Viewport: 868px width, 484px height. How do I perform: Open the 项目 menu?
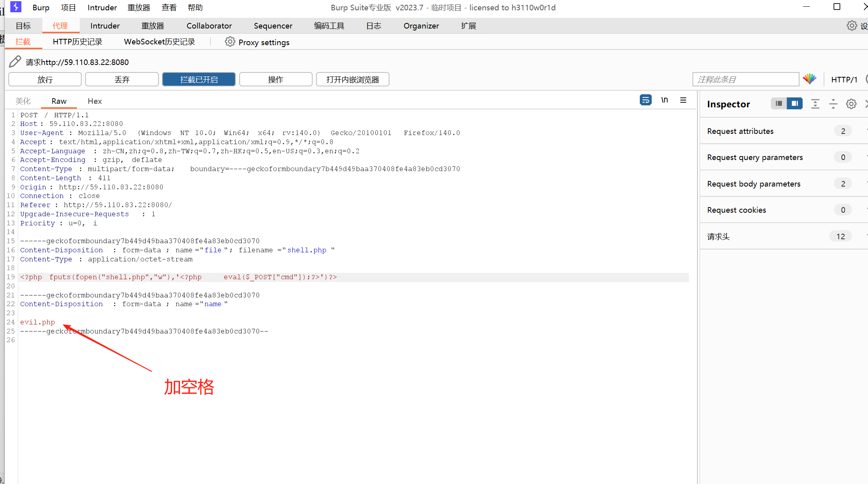[x=69, y=8]
